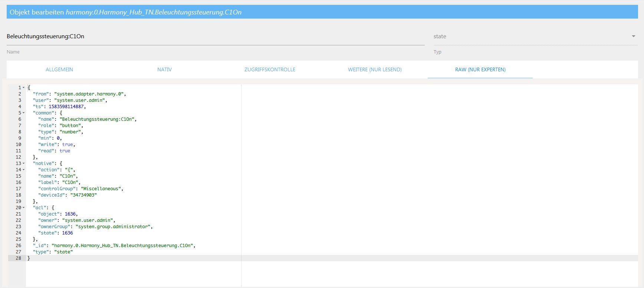This screenshot has width=644, height=288.
Task: Click the "role" value "button"
Action: click(70, 126)
